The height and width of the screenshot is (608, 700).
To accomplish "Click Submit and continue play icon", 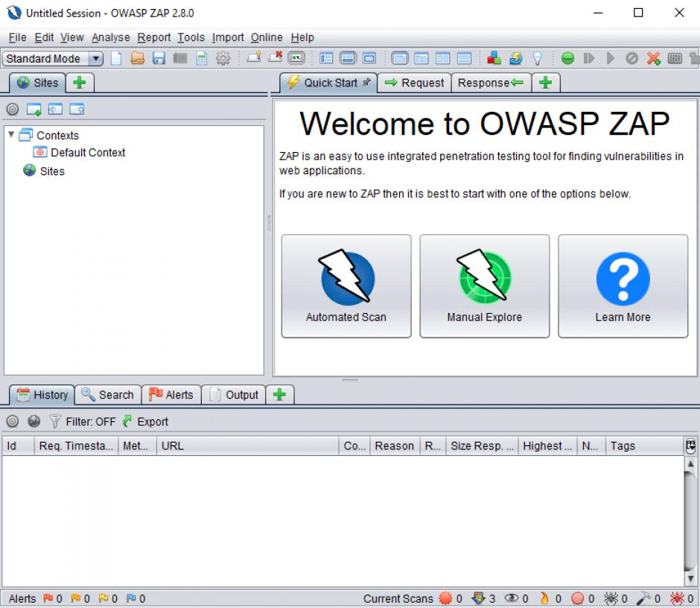I will [x=611, y=59].
